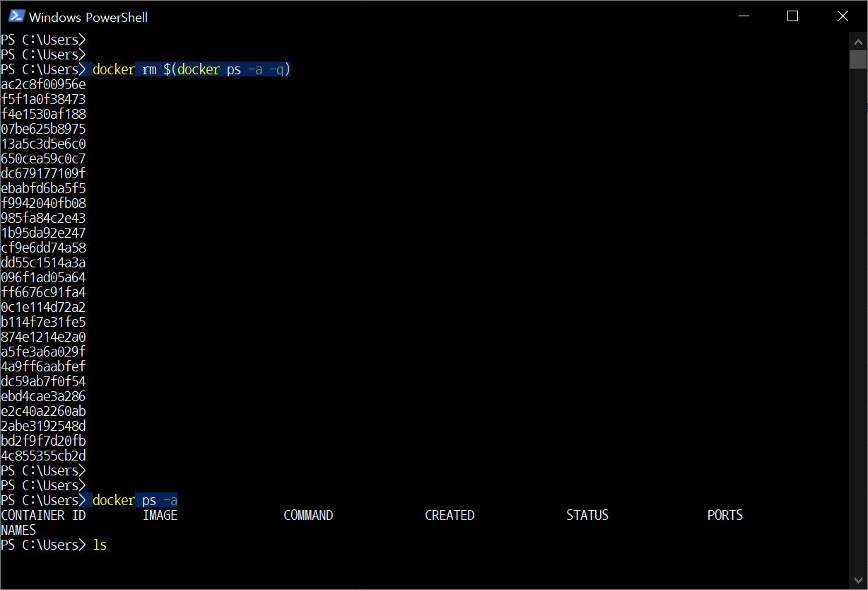Close the PowerShell window
The height and width of the screenshot is (590, 868).
(843, 16)
